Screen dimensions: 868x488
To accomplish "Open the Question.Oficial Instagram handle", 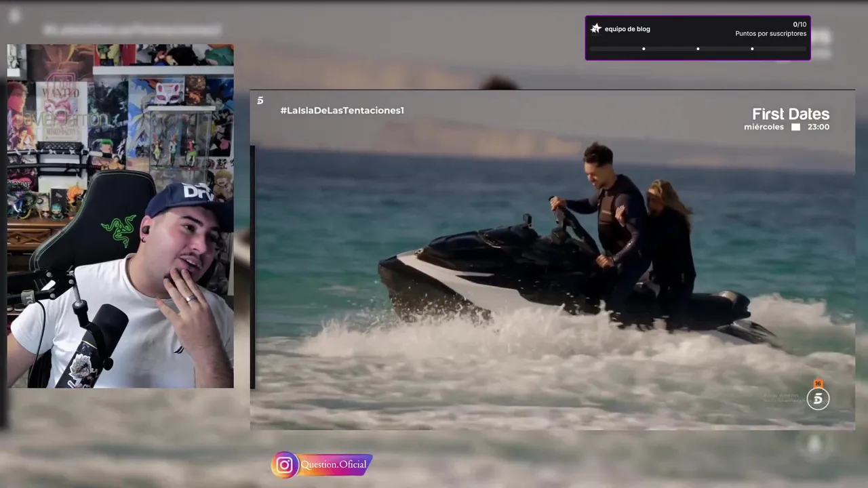I will pyautogui.click(x=334, y=464).
